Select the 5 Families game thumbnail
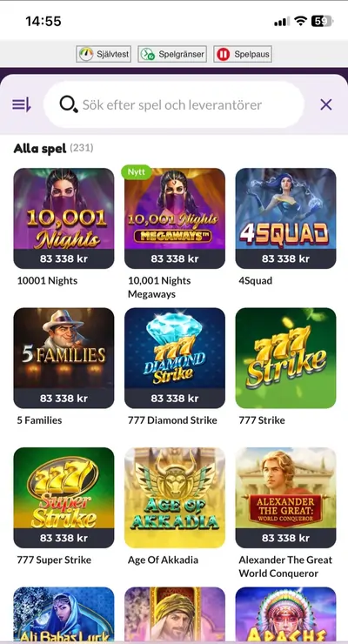348x644 pixels. coord(64,359)
